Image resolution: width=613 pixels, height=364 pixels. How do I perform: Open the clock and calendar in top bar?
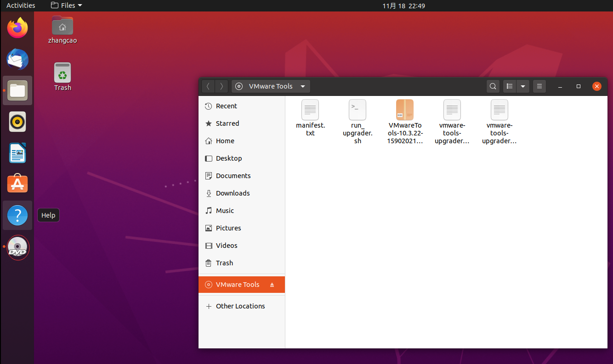[x=403, y=6]
